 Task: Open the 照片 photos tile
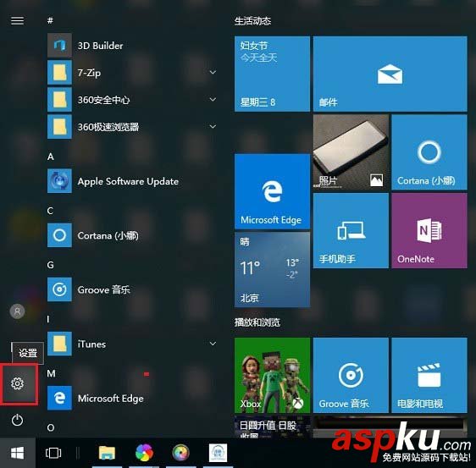point(351,152)
